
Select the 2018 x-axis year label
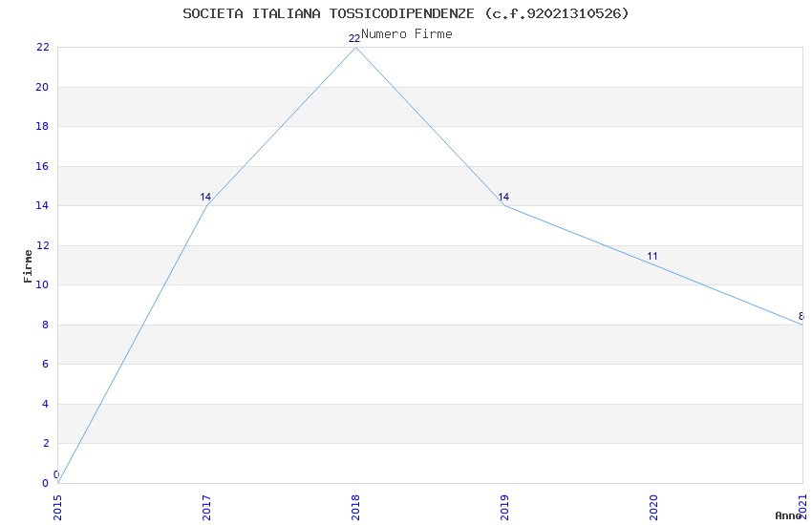pyautogui.click(x=355, y=508)
